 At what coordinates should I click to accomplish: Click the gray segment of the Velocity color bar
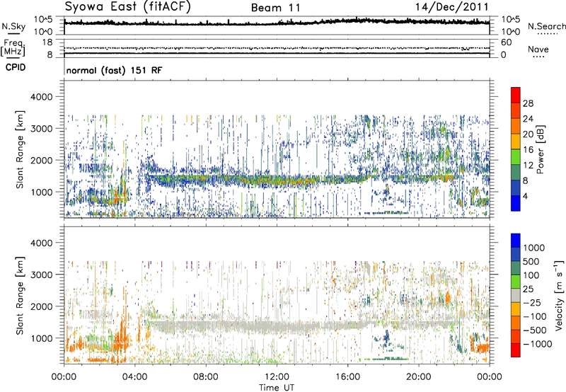pos(516,295)
